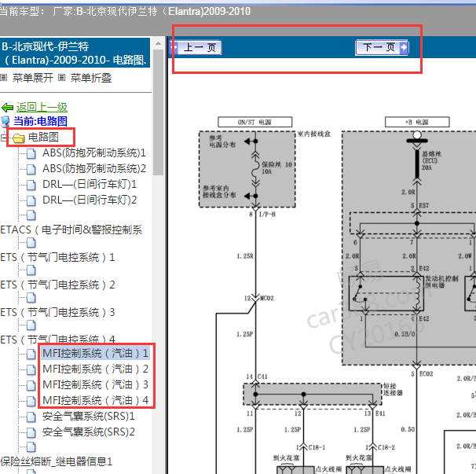This screenshot has height=474, width=476.
Task: Click the 发动机控制继电器 label
Action: pyautogui.click(x=441, y=281)
